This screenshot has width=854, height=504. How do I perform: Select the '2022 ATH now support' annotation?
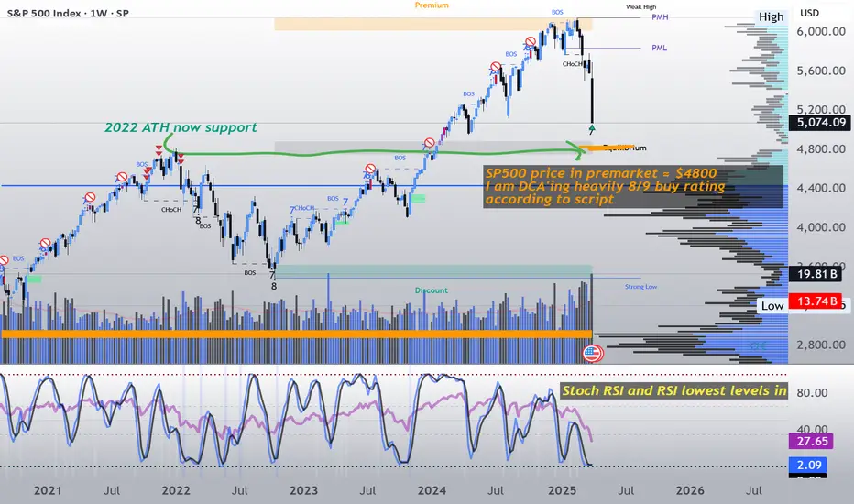[181, 127]
